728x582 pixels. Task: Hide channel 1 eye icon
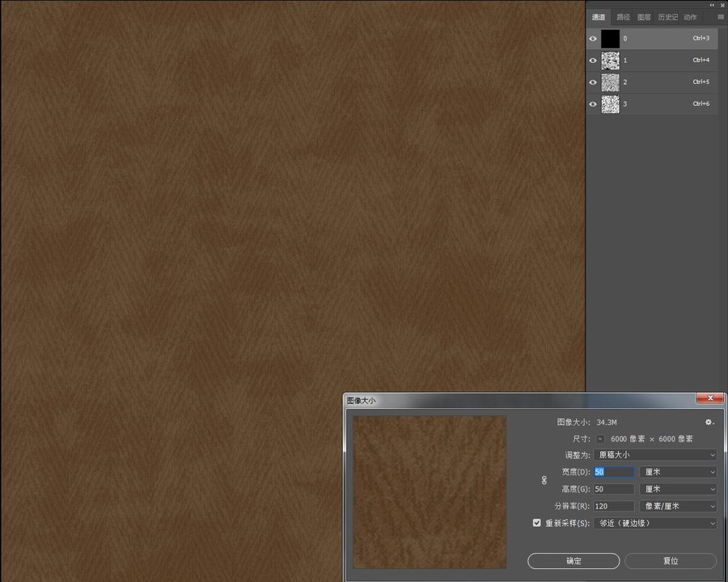coord(593,61)
